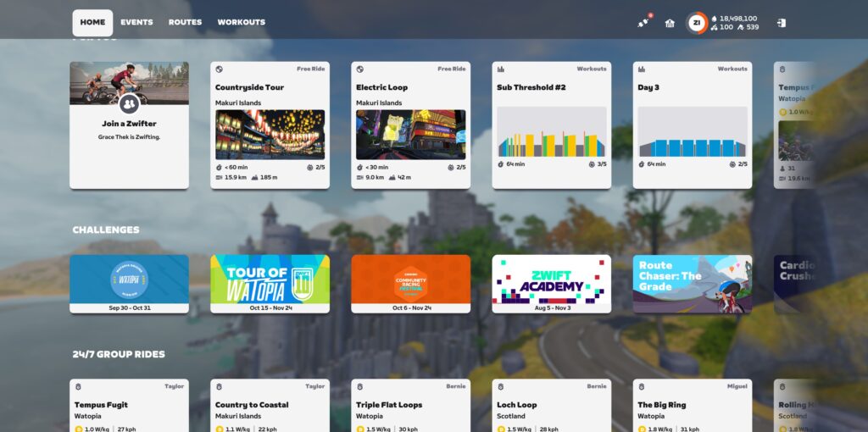Click the "Oct 6 - Nov 24" date label
The image size is (868, 432).
[x=411, y=308]
